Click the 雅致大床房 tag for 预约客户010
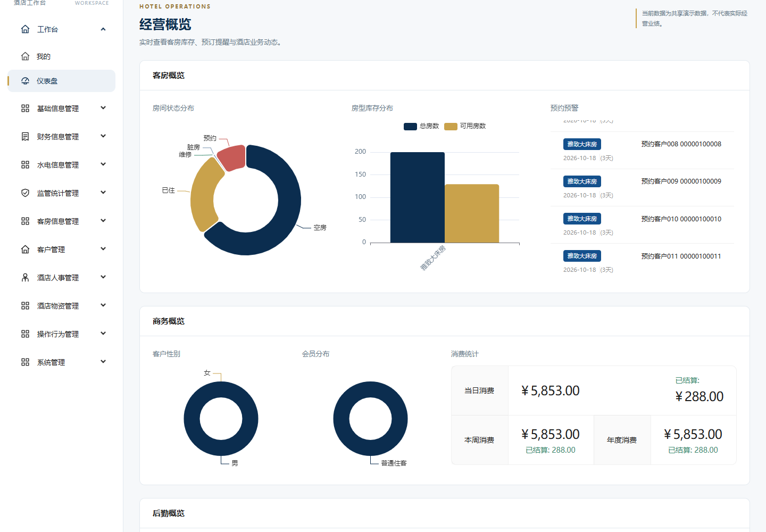The height and width of the screenshot is (532, 766). [582, 219]
